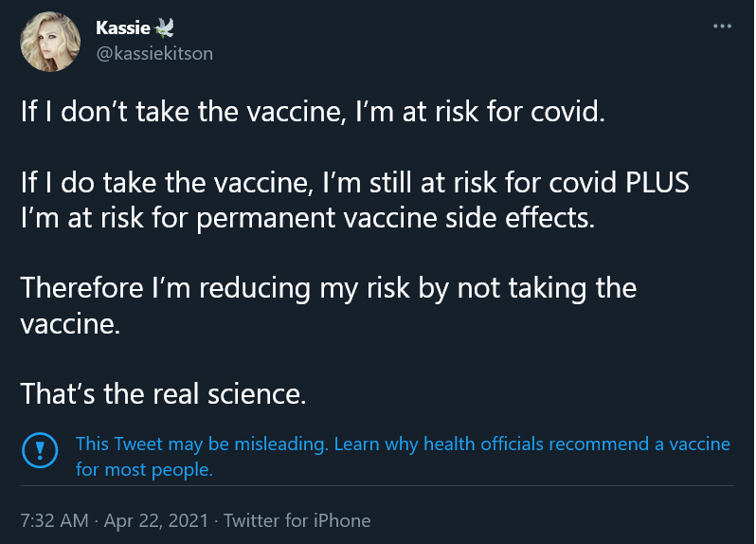
Task: Click the "for most people." link text
Action: tap(144, 469)
